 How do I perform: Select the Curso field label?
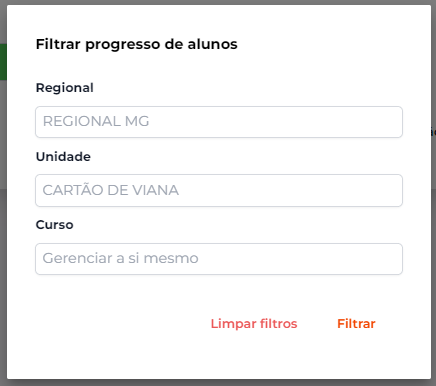tap(54, 225)
